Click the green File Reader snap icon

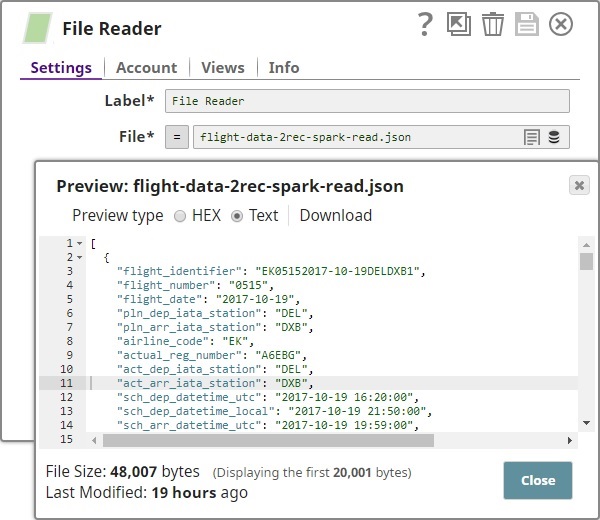pyautogui.click(x=38, y=28)
